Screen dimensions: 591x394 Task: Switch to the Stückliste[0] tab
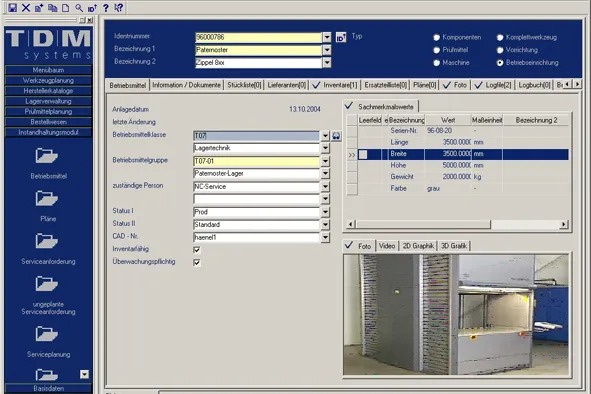coord(244,85)
